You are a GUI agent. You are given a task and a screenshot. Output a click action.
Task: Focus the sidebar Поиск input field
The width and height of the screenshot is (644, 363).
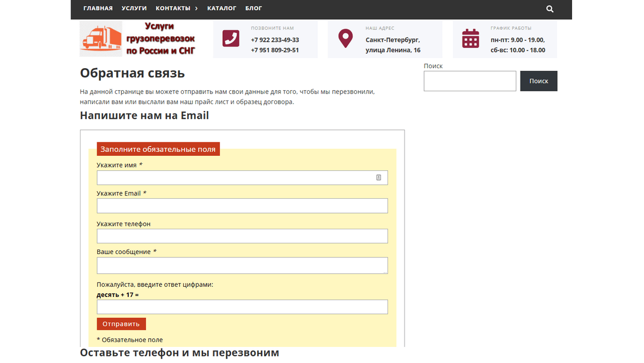[x=470, y=81]
